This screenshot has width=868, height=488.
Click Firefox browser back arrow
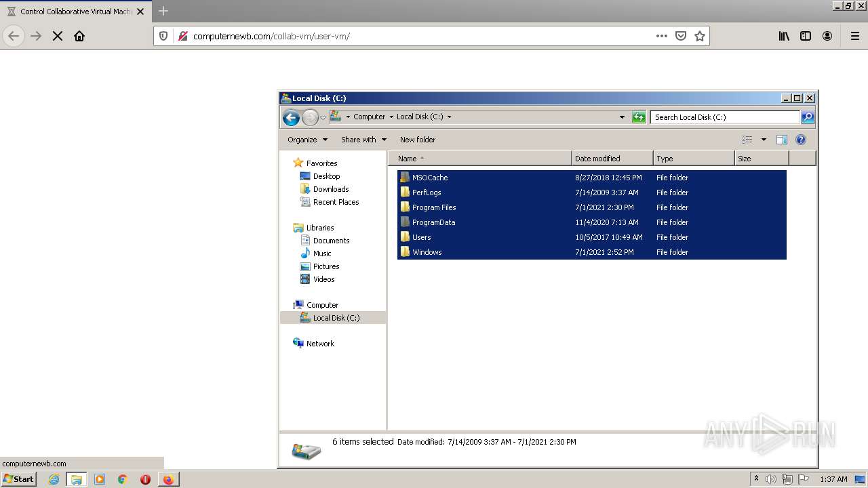coord(14,36)
